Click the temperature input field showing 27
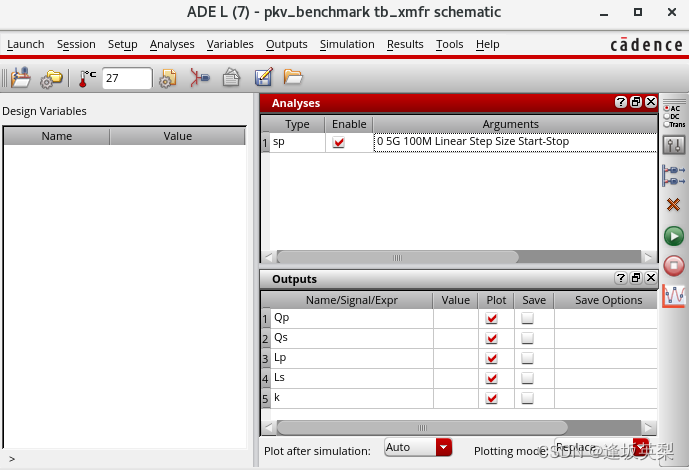The width and height of the screenshot is (689, 470). [127, 78]
